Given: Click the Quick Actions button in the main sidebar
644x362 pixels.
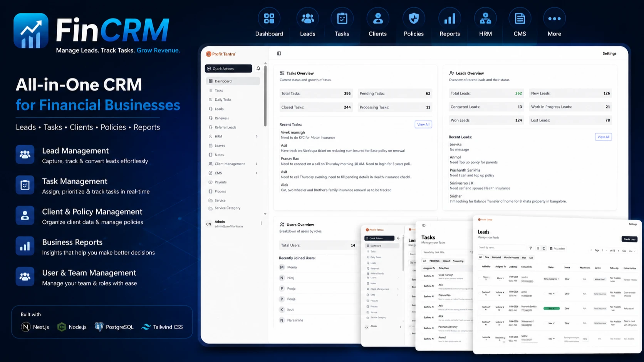Looking at the screenshot, I should [228, 69].
